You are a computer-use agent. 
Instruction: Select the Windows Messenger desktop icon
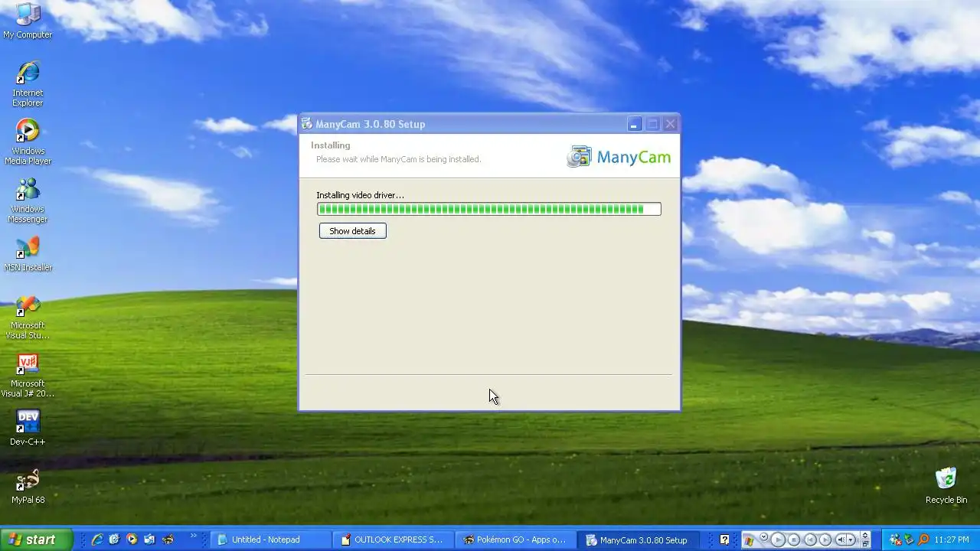click(x=28, y=200)
